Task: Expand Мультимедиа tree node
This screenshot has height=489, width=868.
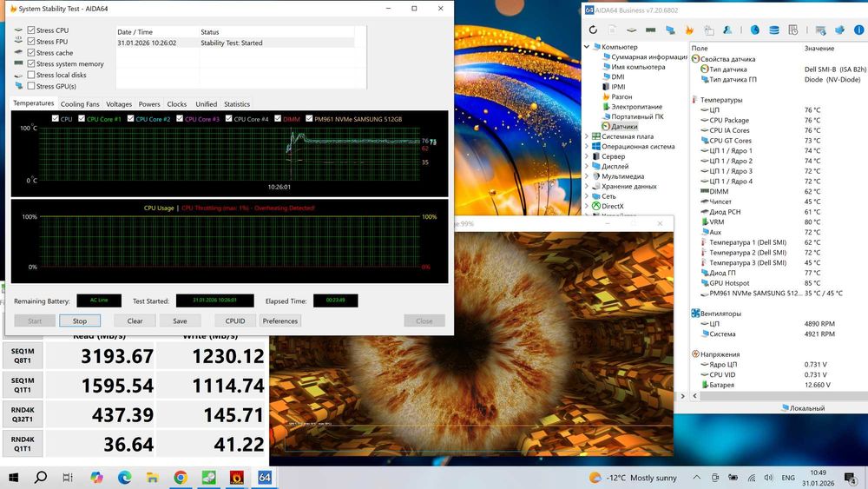Action: (x=587, y=176)
